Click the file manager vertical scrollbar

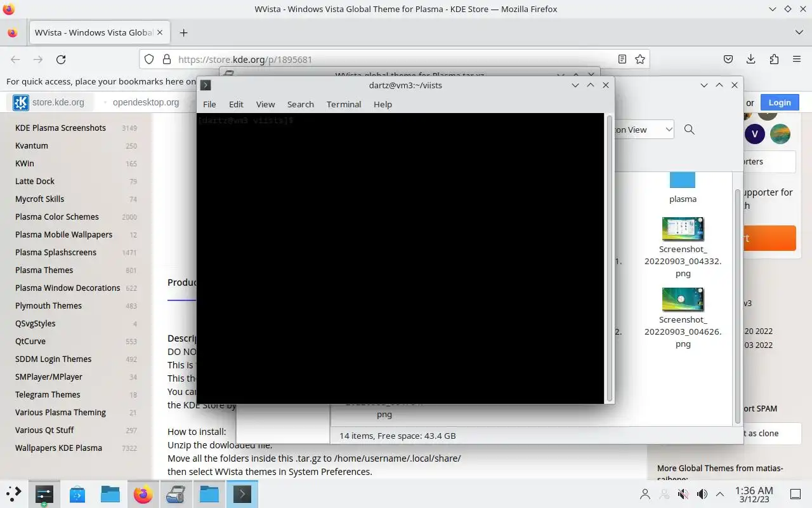(x=737, y=306)
